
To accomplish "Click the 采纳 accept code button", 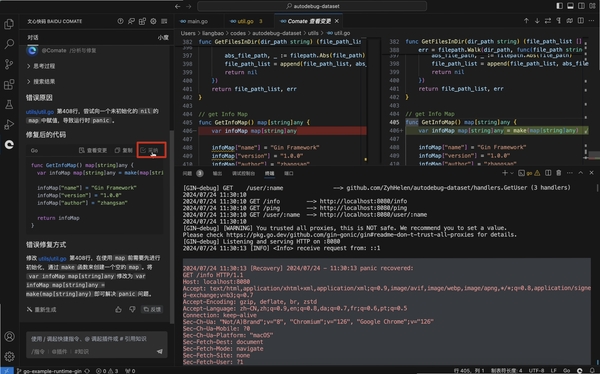I will click(x=149, y=150).
